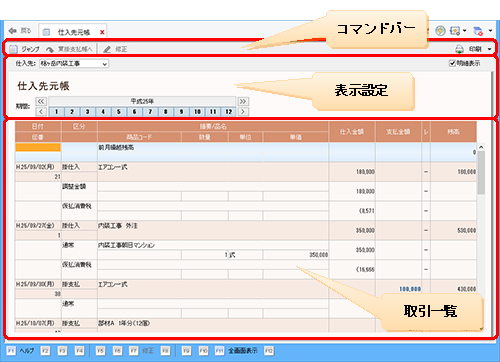Click the F3 function key button
500x362 pixels.
(62, 351)
